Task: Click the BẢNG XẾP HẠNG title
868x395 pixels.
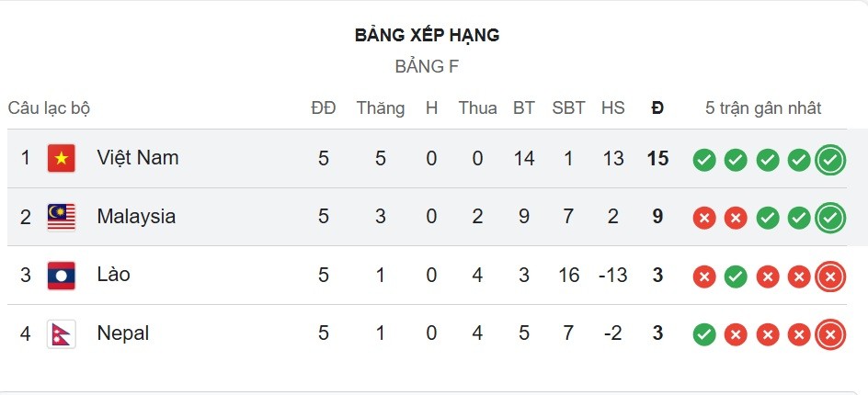Action: [428, 36]
